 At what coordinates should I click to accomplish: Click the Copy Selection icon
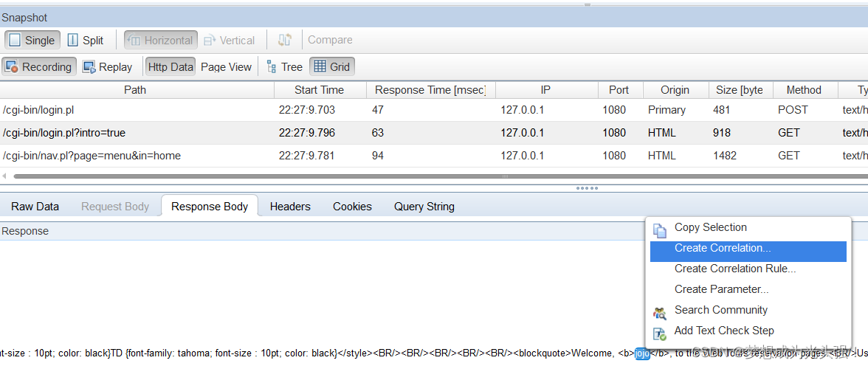point(660,230)
